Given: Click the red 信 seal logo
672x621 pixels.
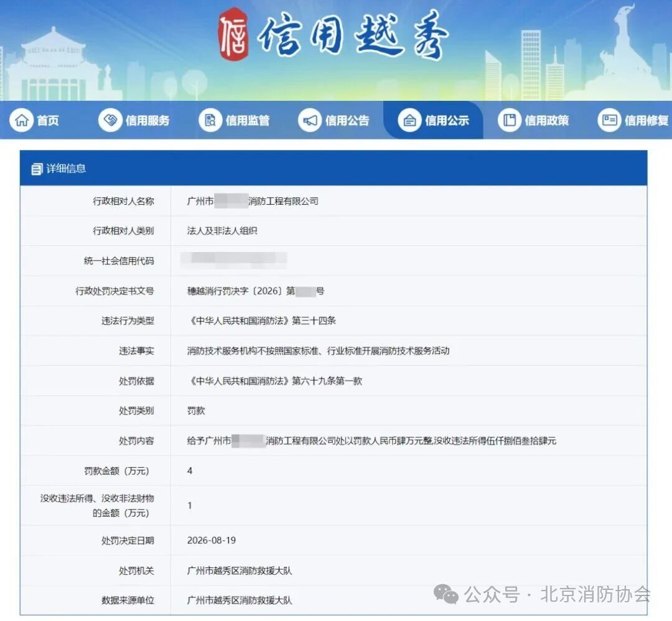Looking at the screenshot, I should tap(233, 34).
